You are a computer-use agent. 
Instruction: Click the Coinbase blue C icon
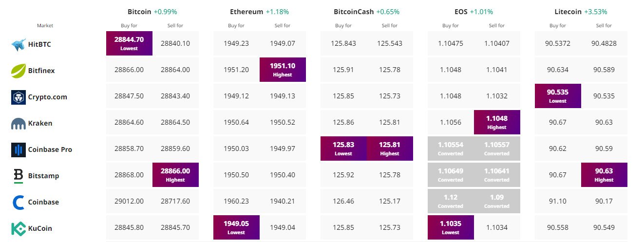point(19,202)
